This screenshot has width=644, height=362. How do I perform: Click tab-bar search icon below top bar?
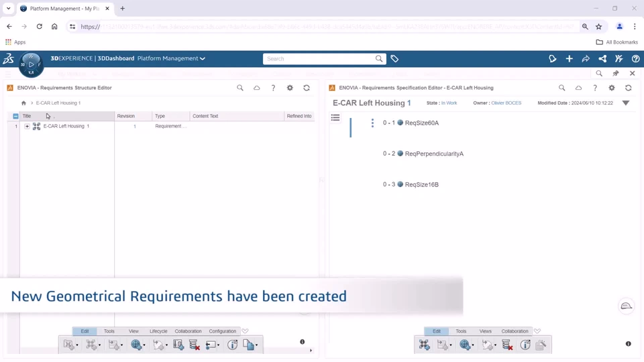pos(599,74)
